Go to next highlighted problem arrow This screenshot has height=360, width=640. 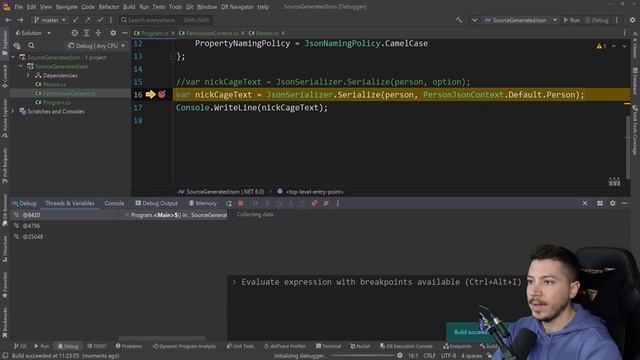(x=624, y=46)
